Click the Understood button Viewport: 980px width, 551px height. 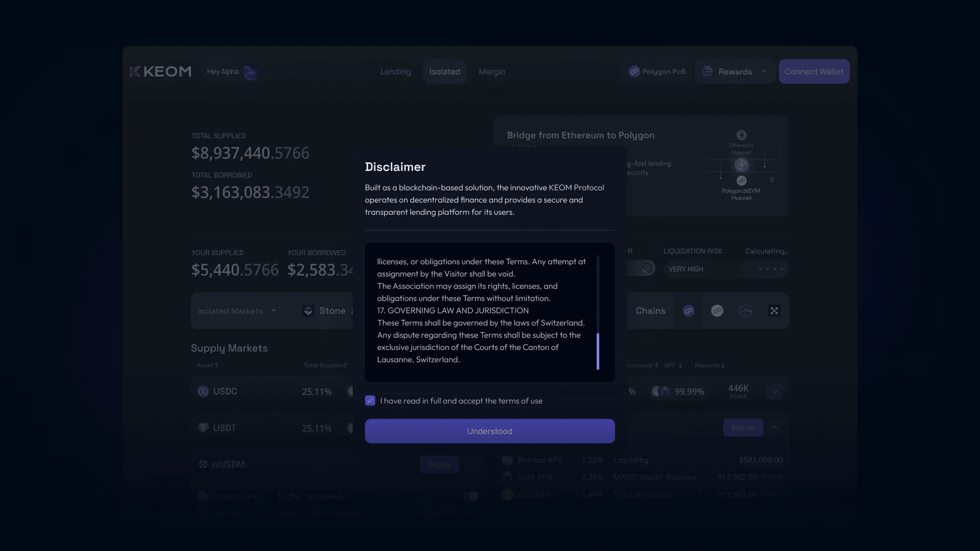490,431
